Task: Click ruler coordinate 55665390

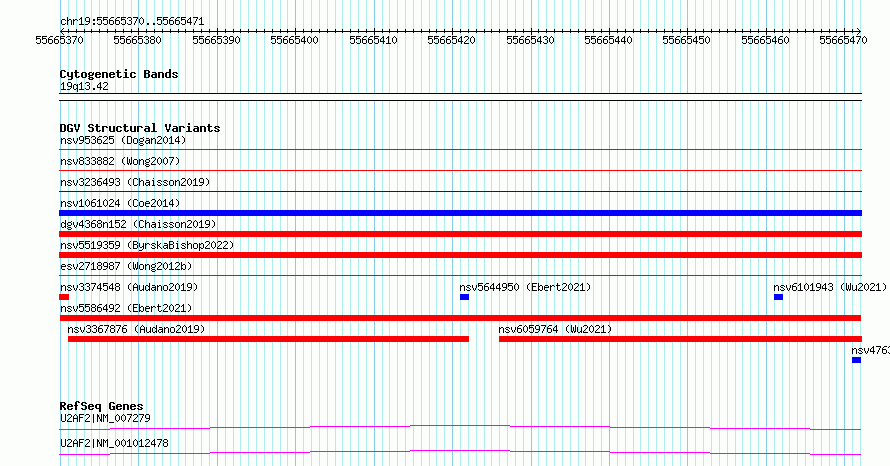Action: (216, 40)
